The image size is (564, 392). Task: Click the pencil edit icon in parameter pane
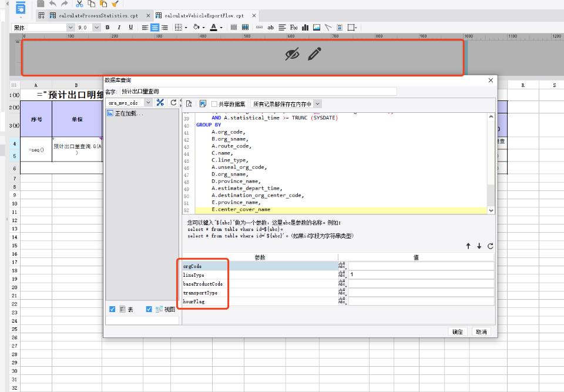(x=315, y=55)
